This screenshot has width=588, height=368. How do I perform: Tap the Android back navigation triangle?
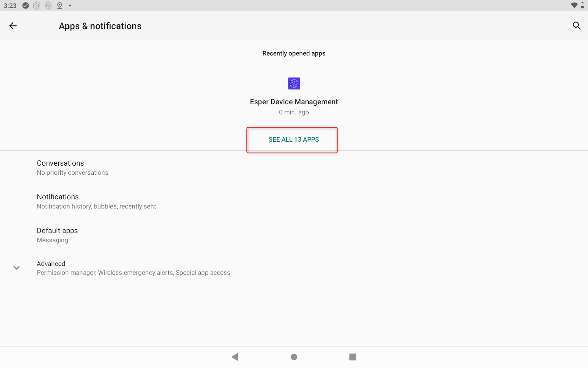coord(235,357)
